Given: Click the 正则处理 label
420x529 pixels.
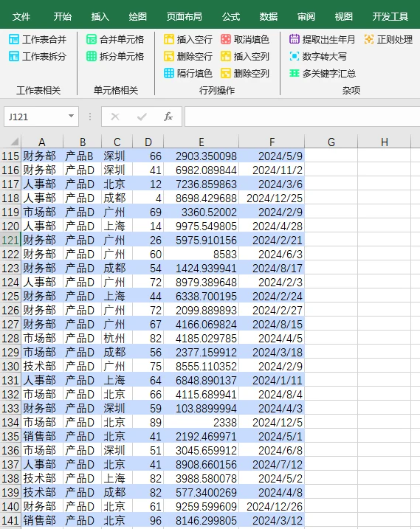Looking at the screenshot, I should pyautogui.click(x=395, y=40).
